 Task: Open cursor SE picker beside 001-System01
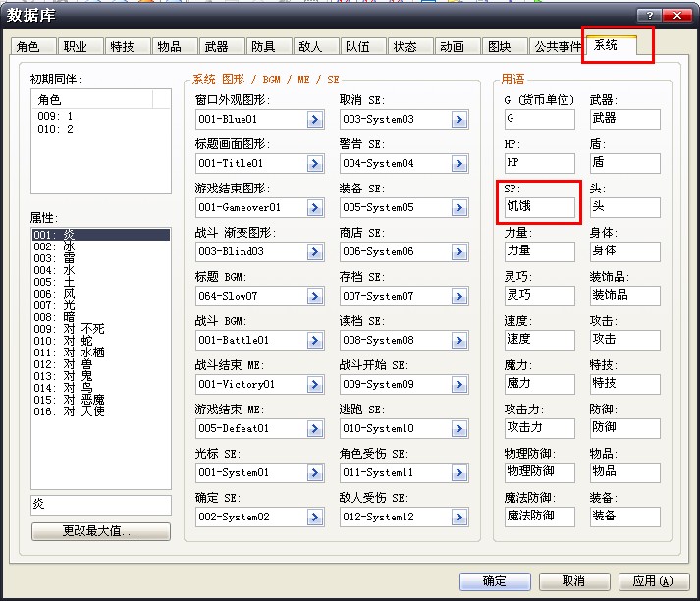pyautogui.click(x=315, y=473)
